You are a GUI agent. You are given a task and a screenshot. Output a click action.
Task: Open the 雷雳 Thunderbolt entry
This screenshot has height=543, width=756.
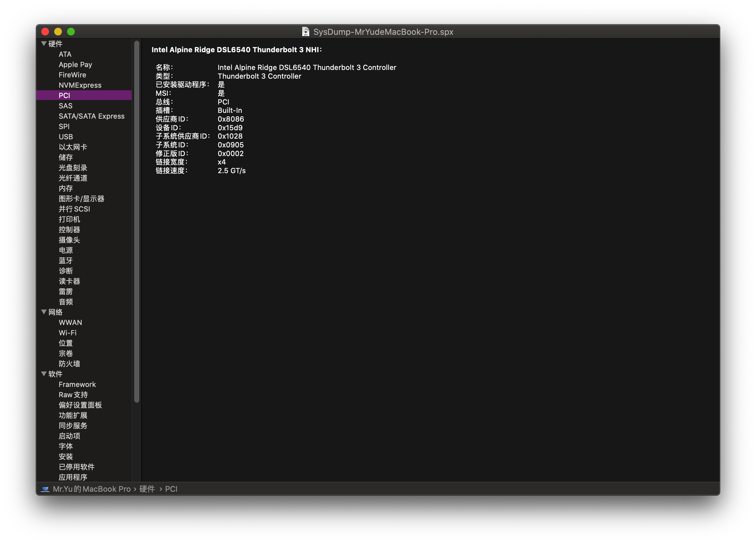66,291
